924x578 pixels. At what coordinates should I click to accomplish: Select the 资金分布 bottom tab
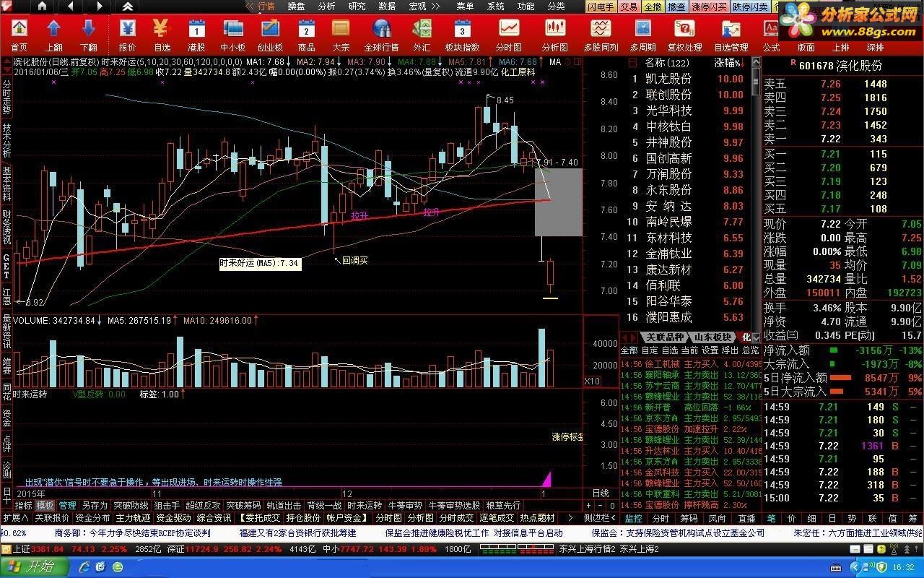(x=92, y=518)
